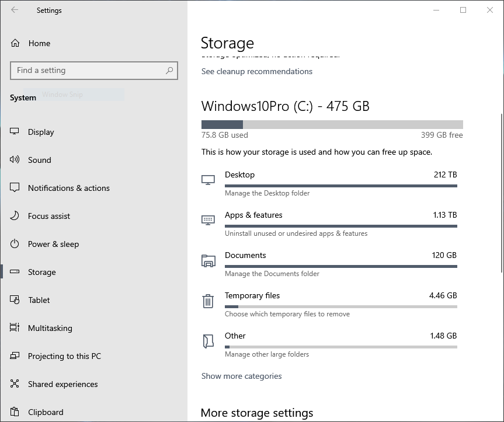Viewport: 504px width, 422px height.
Task: Click Show more categories link
Action: click(241, 376)
